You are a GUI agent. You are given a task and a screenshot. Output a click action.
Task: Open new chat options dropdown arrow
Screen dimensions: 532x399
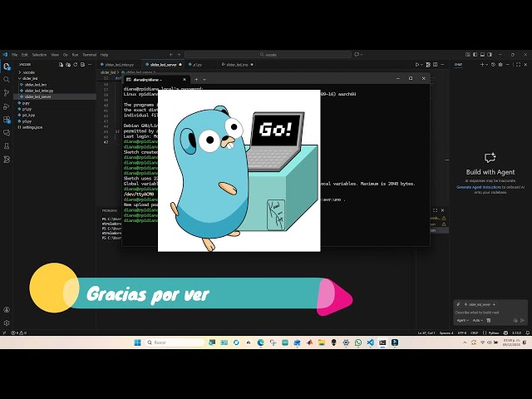pyautogui.click(x=486, y=65)
